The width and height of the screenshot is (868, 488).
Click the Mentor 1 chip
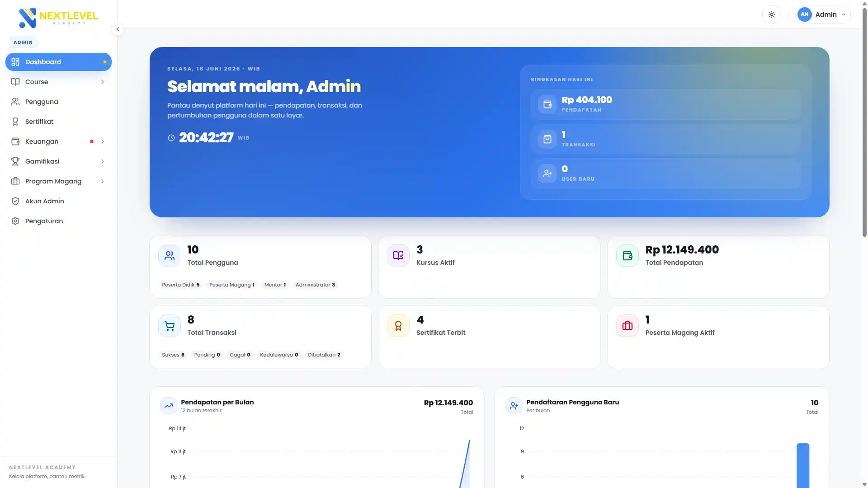pos(275,285)
